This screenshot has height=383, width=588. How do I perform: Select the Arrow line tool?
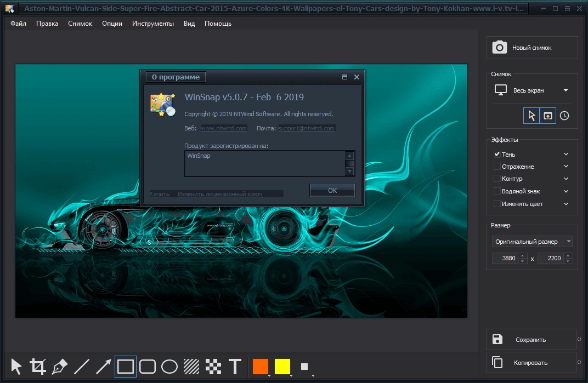pos(103,367)
